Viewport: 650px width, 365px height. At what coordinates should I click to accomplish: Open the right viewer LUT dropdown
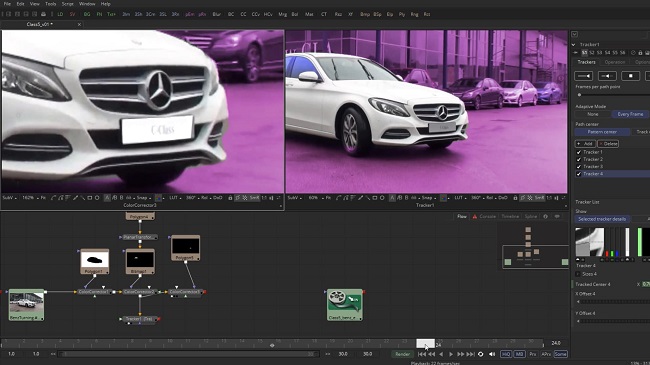click(460, 198)
